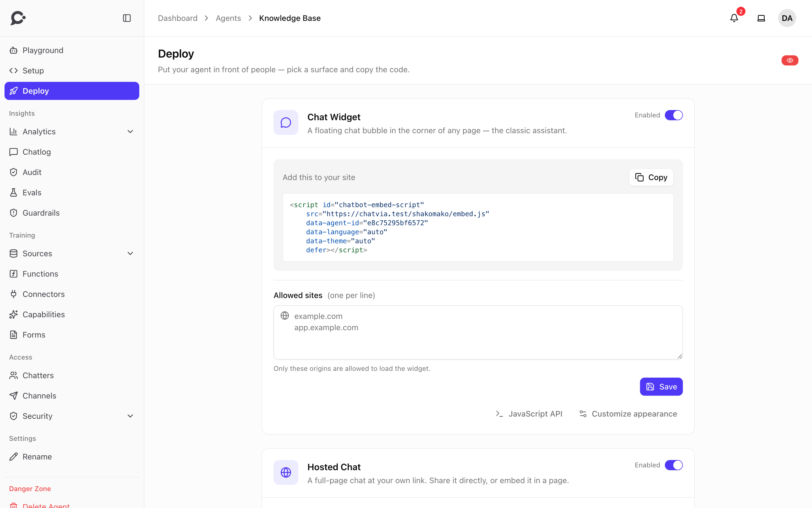Disable the Hosted Chat Enabled toggle

pyautogui.click(x=673, y=465)
